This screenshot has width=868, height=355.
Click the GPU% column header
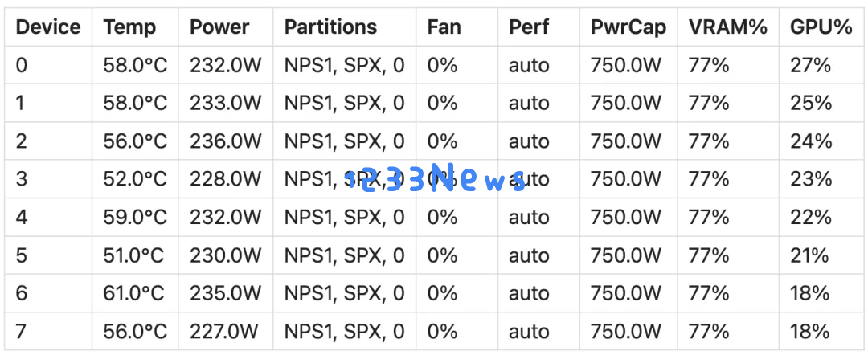pos(821,27)
